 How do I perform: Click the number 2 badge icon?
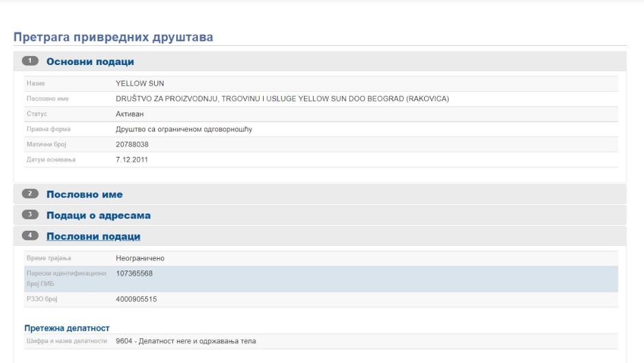point(31,195)
